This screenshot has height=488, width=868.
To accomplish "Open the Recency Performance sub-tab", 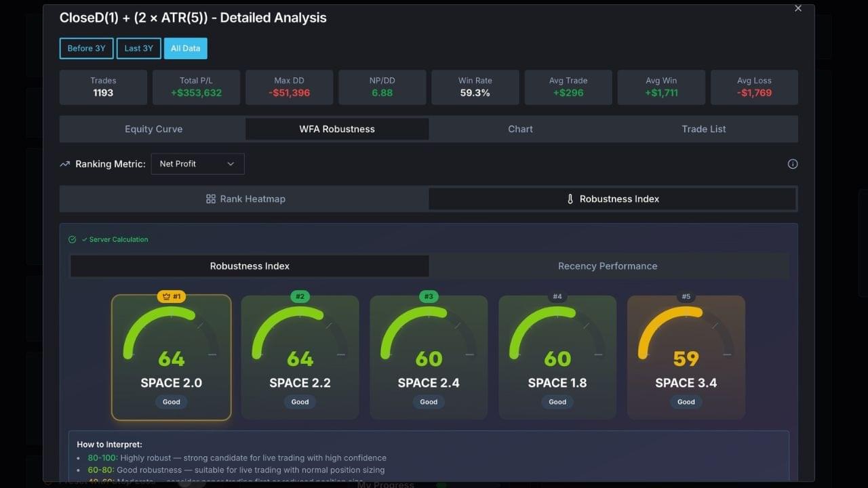I will (x=608, y=266).
